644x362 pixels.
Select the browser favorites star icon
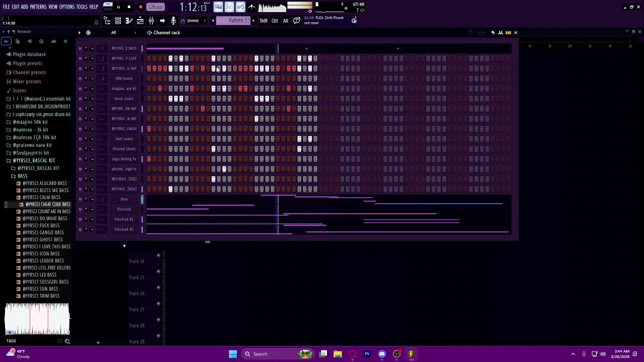(65, 41)
